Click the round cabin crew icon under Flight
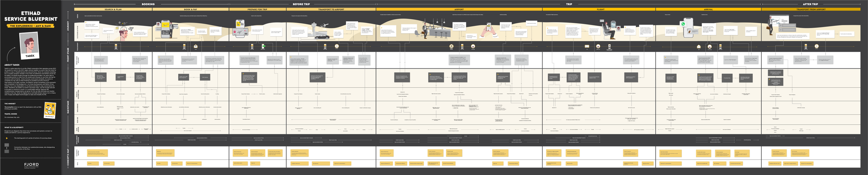This screenshot has width=868, height=175. (598, 46)
